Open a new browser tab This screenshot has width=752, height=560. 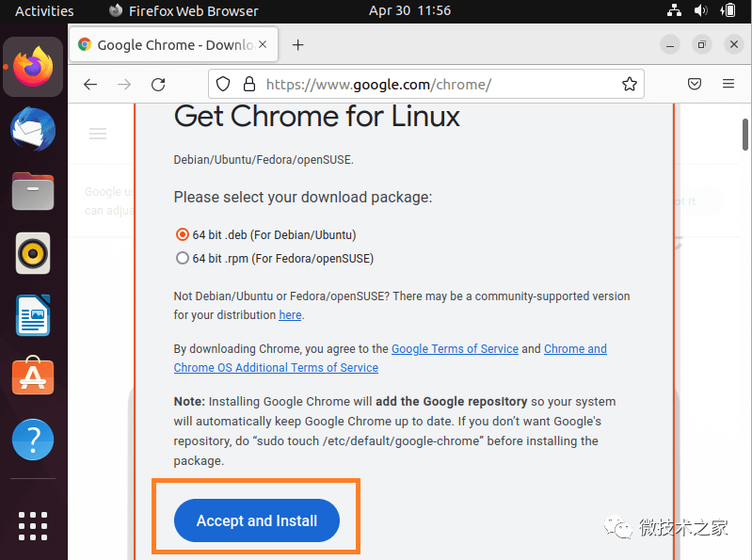[x=297, y=45]
